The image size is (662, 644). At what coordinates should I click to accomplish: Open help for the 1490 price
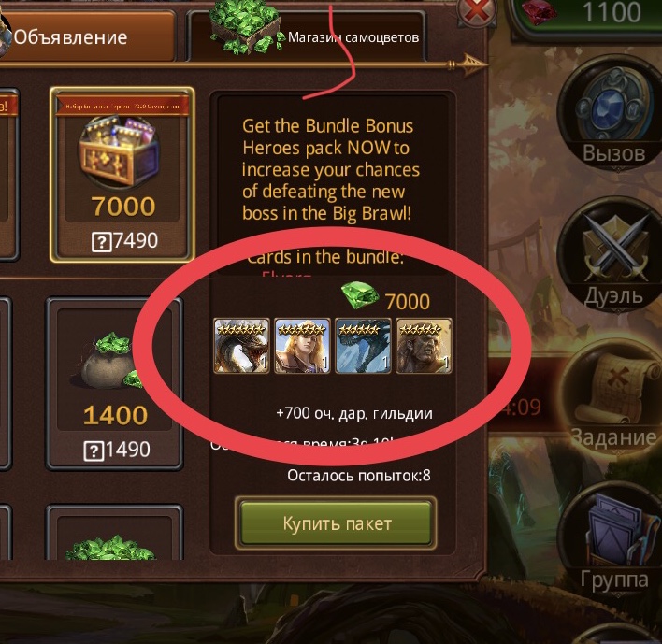pos(94,451)
